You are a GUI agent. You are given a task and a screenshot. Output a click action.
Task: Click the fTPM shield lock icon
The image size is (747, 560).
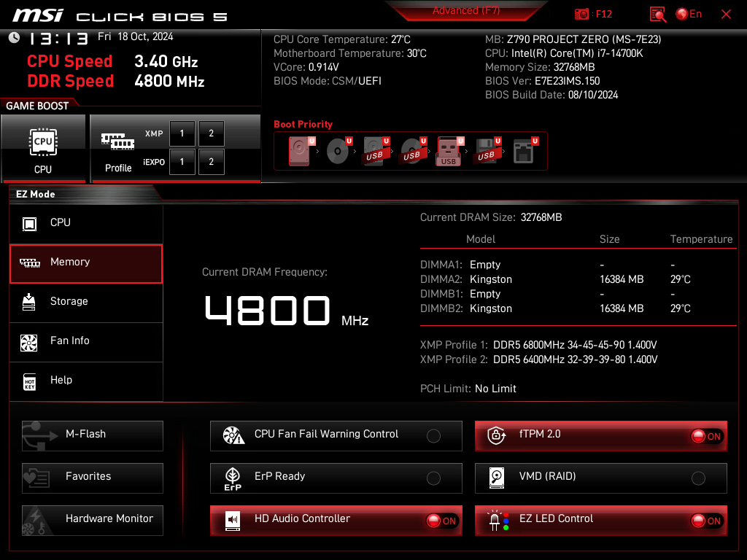pyautogui.click(x=496, y=435)
